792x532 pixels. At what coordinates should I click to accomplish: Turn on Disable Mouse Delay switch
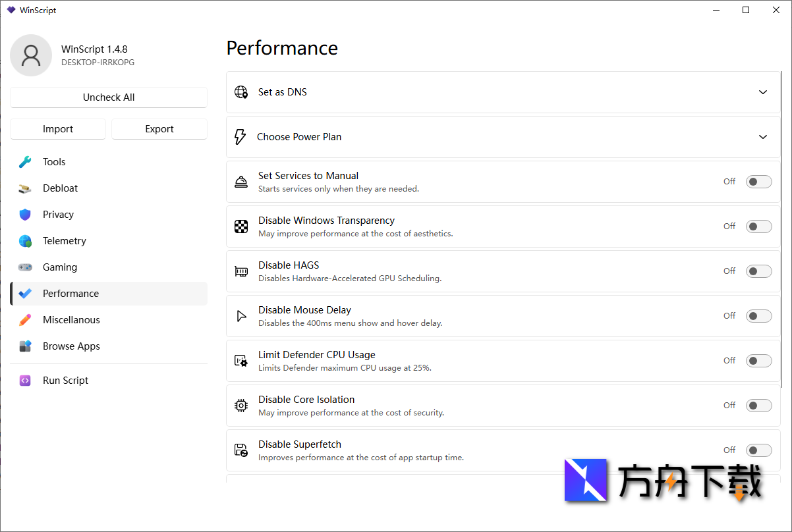758,316
